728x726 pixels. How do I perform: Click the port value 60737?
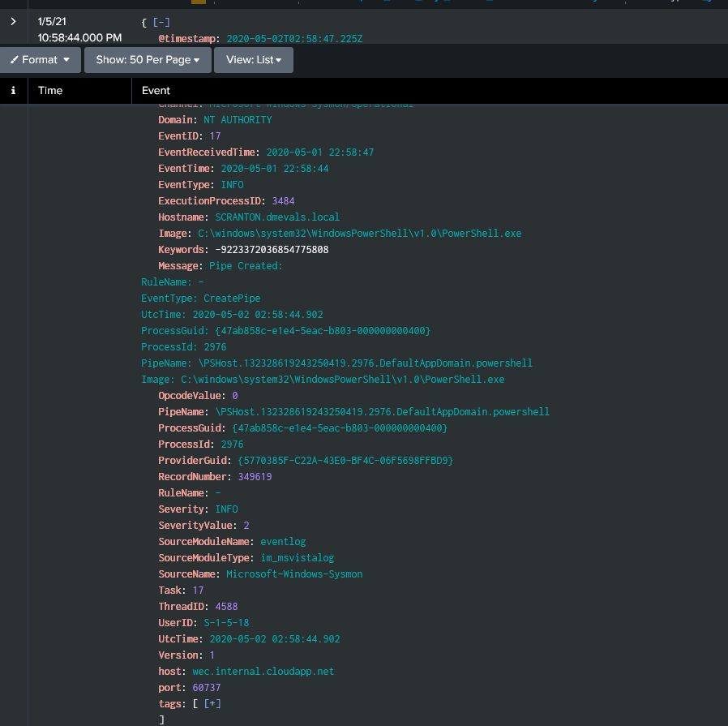click(207, 688)
